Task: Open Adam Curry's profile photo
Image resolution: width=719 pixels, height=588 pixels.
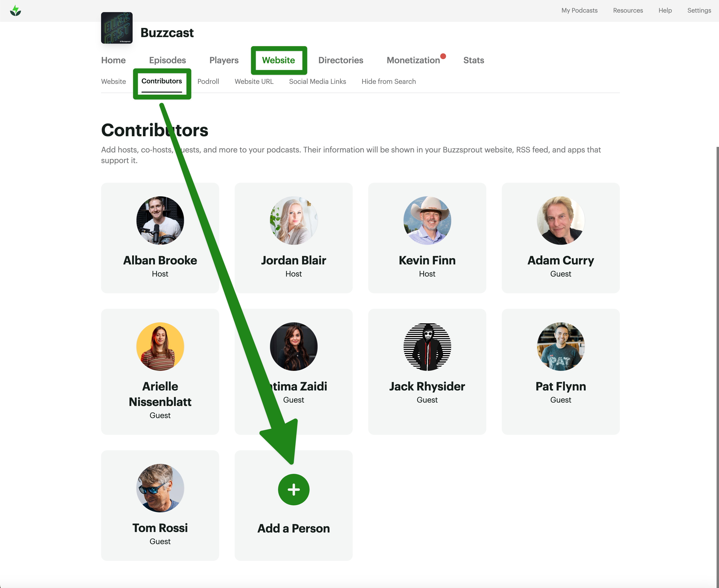Action: (560, 221)
